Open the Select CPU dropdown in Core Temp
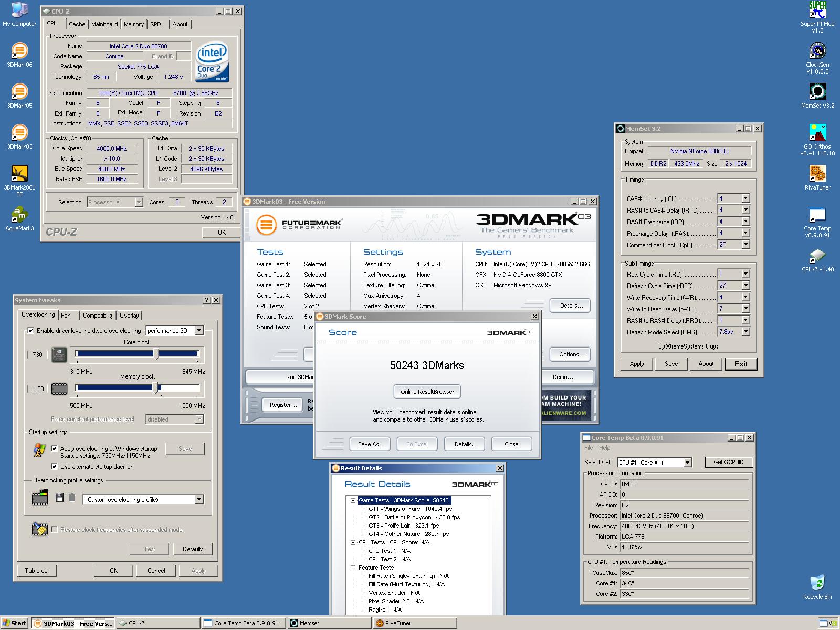 (688, 463)
